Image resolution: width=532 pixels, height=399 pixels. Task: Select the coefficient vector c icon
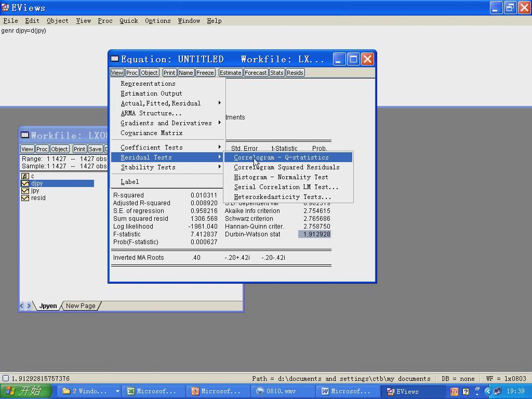pos(25,176)
